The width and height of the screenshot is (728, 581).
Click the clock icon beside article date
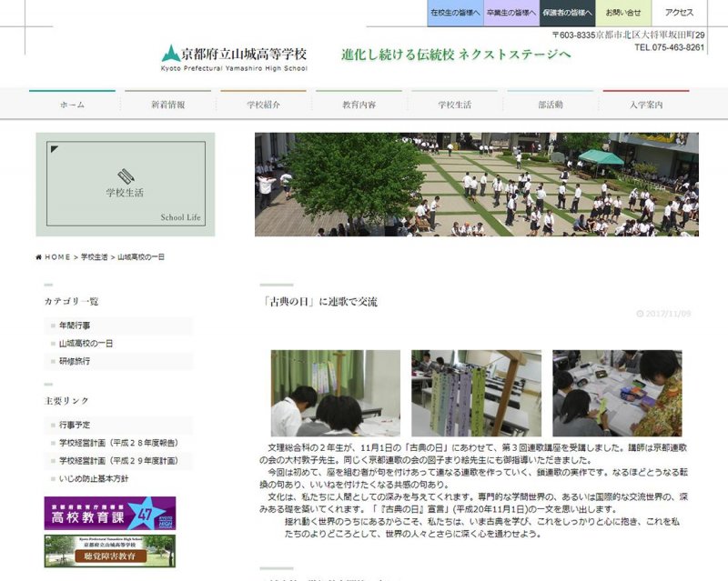tap(640, 314)
